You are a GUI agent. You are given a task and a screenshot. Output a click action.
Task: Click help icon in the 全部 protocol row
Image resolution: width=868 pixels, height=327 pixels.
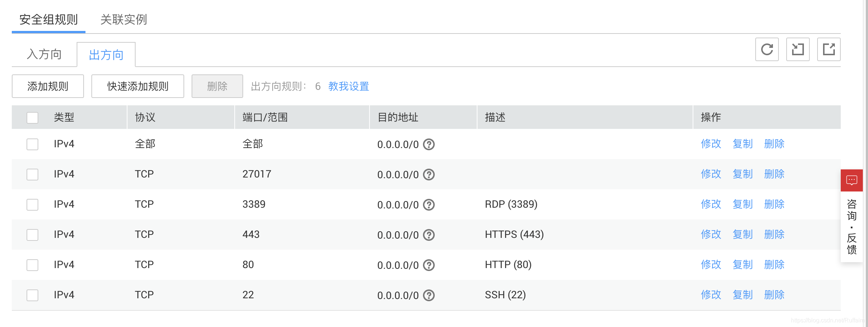[429, 144]
